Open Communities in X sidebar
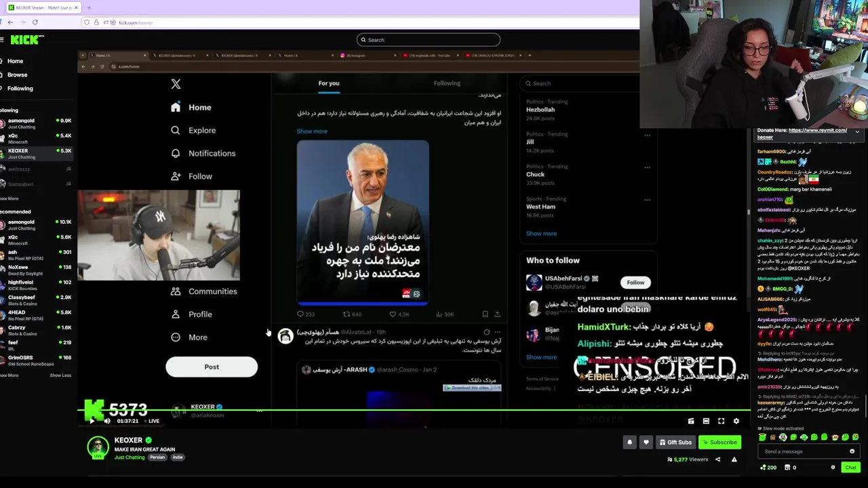The height and width of the screenshot is (488, 868). point(203,291)
